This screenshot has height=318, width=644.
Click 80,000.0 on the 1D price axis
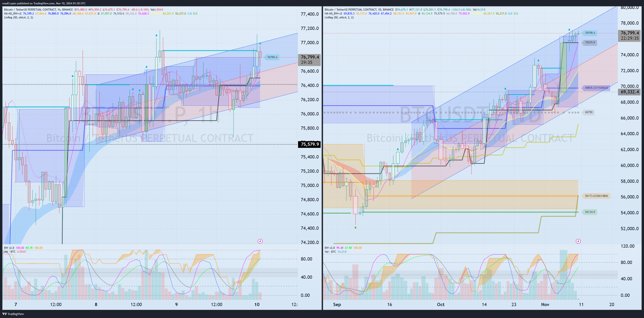coord(629,8)
